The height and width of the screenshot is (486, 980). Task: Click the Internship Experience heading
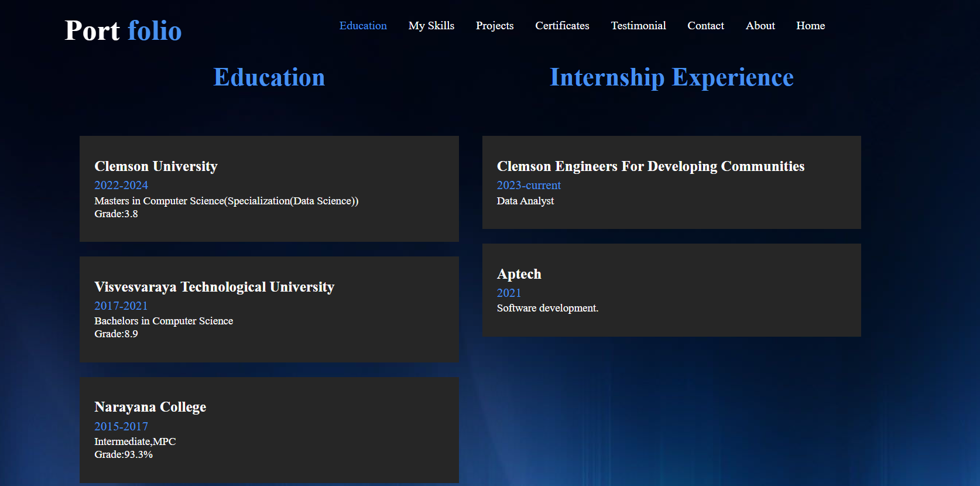(671, 77)
